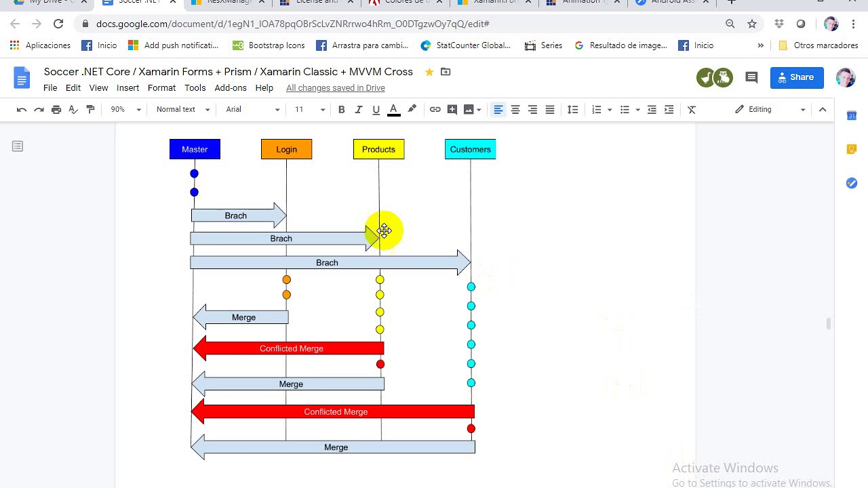Move document using folder icon

[446, 72]
